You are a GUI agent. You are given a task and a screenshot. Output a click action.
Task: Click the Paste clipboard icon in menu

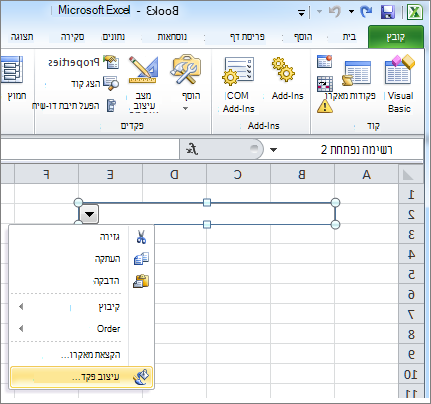tap(141, 281)
